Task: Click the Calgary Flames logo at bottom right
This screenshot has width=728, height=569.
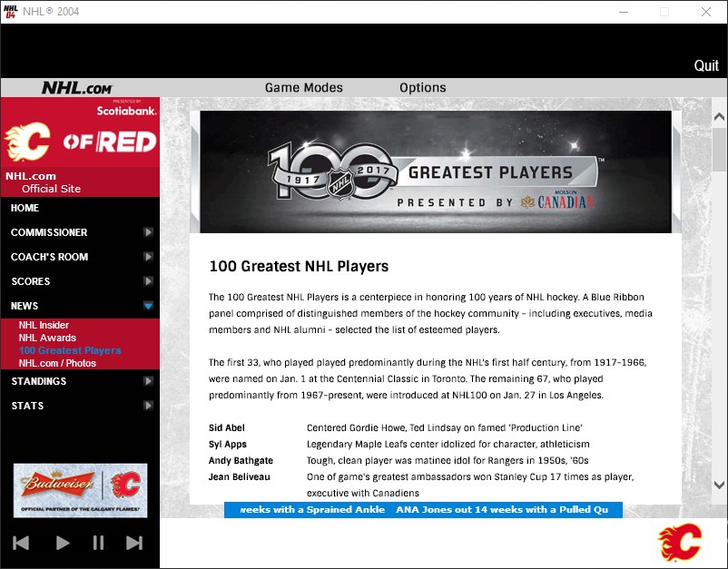Action: tap(680, 542)
